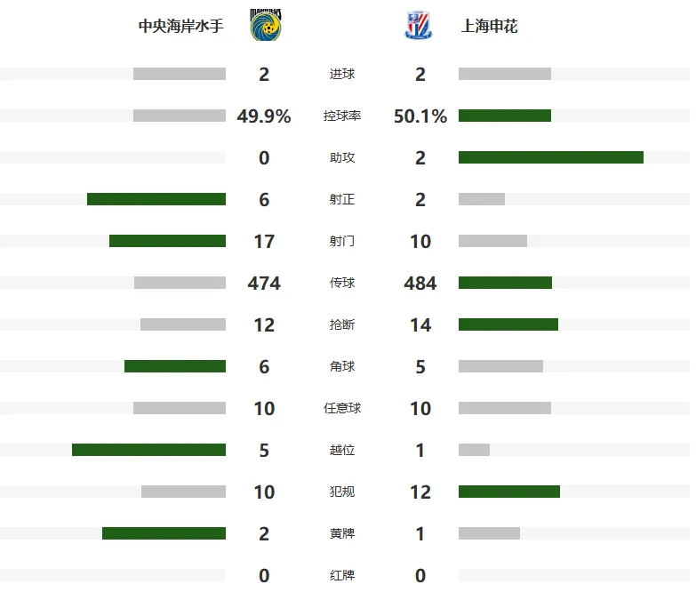The height and width of the screenshot is (616, 696).
Task: Click the Central Coast Mariners team logo
Action: pyautogui.click(x=266, y=25)
